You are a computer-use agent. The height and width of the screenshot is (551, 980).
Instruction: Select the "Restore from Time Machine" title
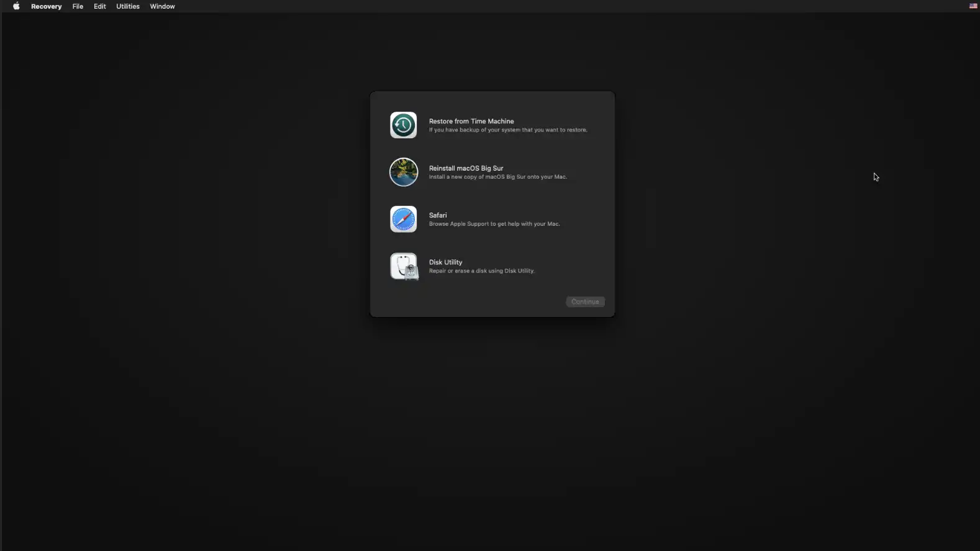click(471, 122)
